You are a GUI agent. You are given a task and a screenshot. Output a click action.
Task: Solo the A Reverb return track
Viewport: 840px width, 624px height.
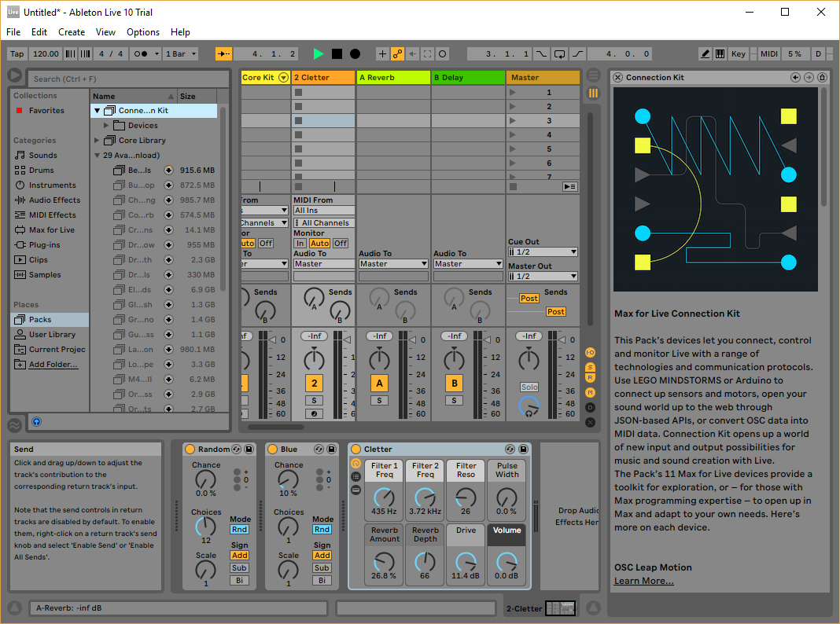click(x=379, y=400)
